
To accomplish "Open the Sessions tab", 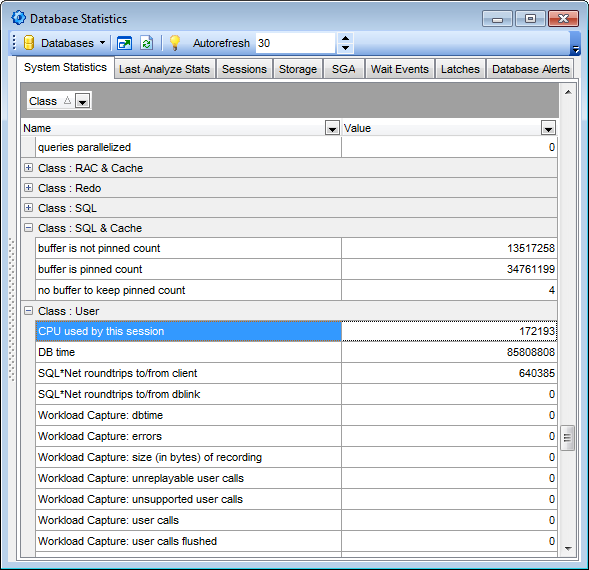I will point(244,69).
